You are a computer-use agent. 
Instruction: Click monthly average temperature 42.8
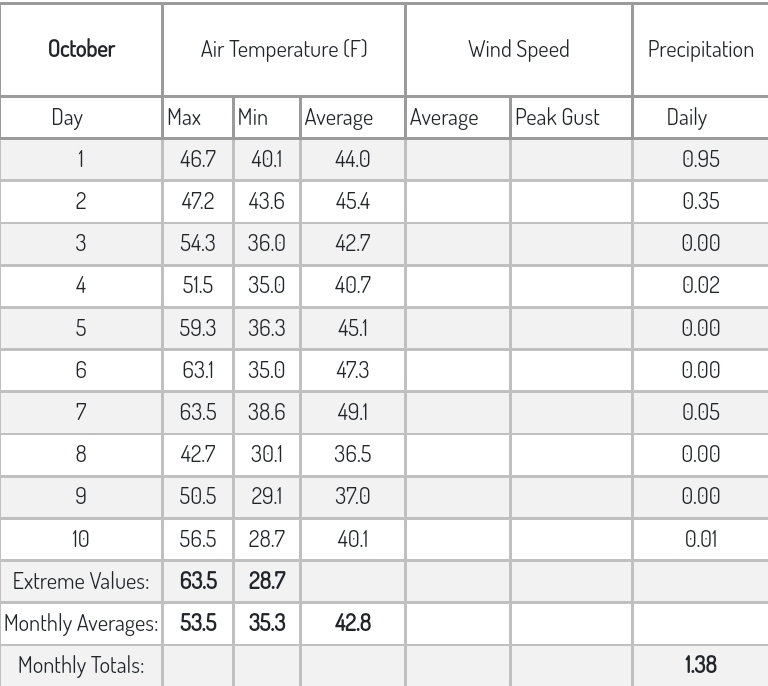[353, 623]
